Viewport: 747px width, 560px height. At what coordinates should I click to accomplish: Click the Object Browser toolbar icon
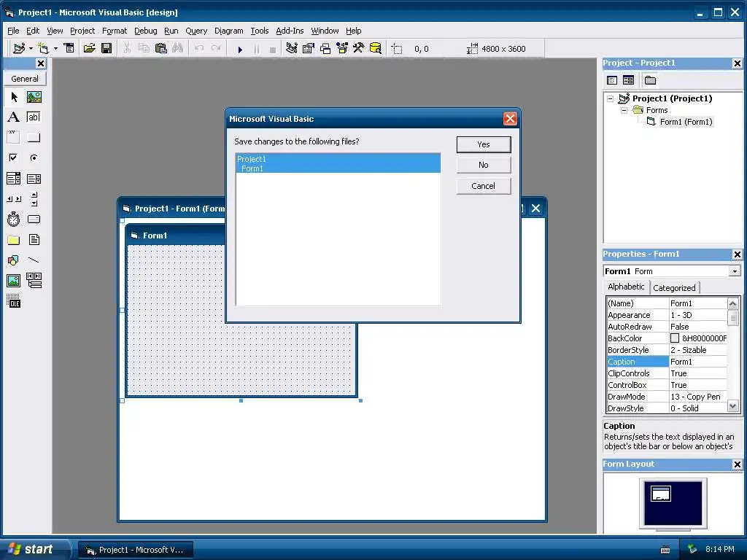(x=342, y=48)
